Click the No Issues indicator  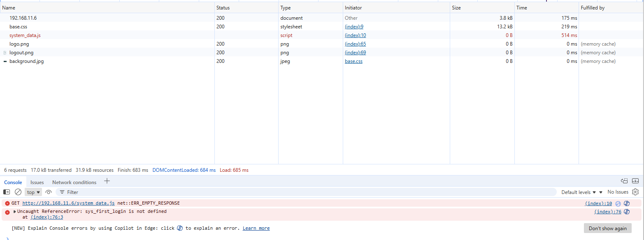click(618, 192)
